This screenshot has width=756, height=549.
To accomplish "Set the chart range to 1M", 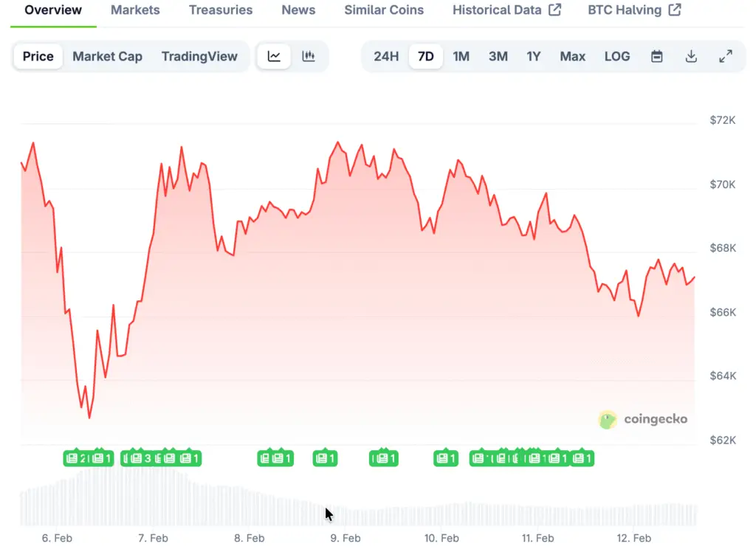I will pyautogui.click(x=461, y=57).
